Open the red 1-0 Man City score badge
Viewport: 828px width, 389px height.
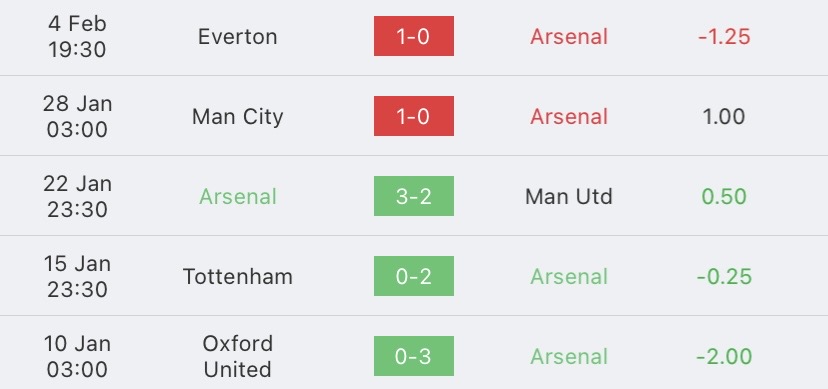point(413,116)
